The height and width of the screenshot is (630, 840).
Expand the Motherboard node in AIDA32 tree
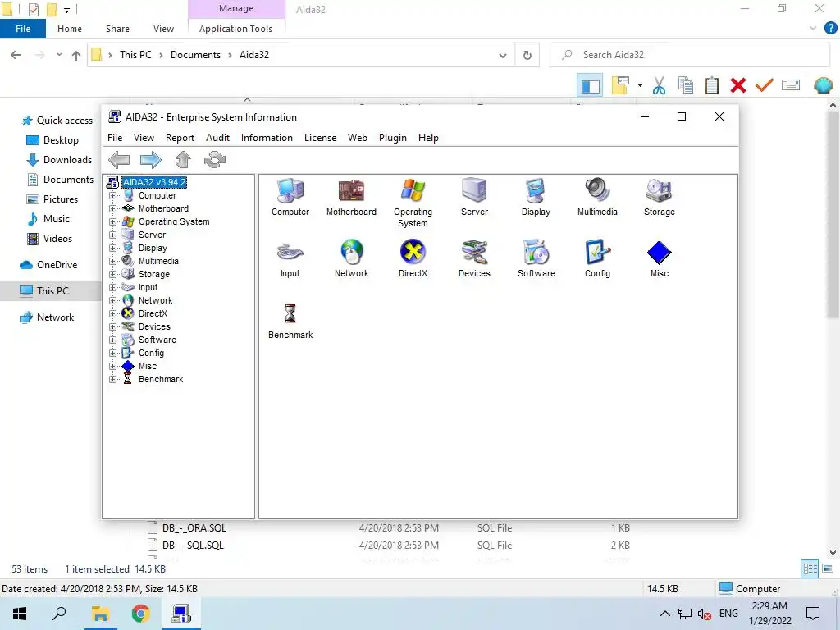click(x=112, y=208)
